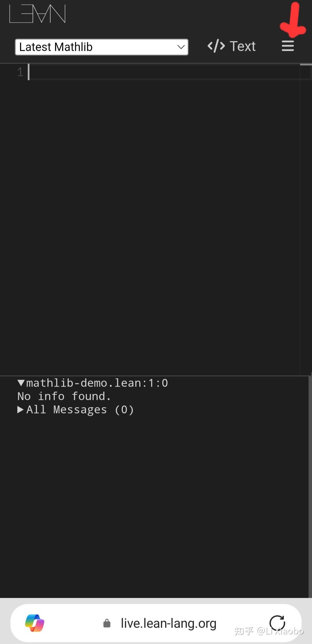312x644 pixels.
Task: Click the line number 1 gutter
Action: [x=20, y=72]
